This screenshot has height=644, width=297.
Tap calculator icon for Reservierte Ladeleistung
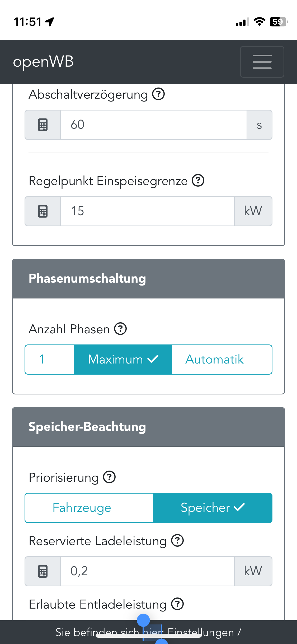point(43,571)
